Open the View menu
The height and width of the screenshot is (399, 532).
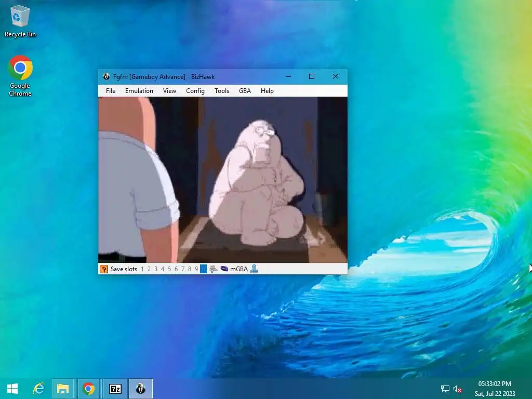169,90
